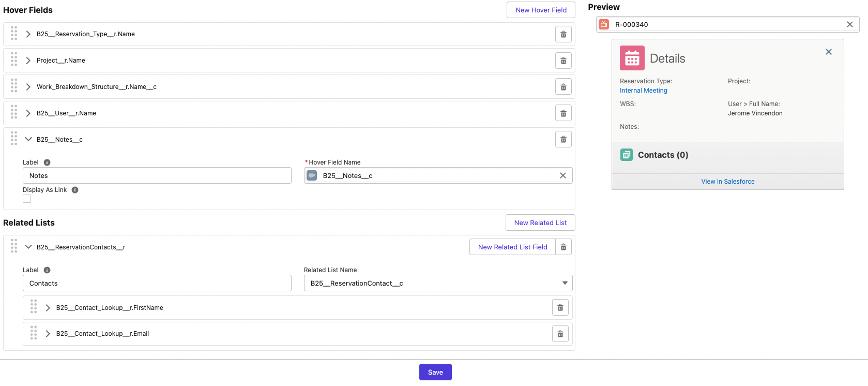Close the Details preview popup
This screenshot has height=386, width=868.
click(x=828, y=52)
